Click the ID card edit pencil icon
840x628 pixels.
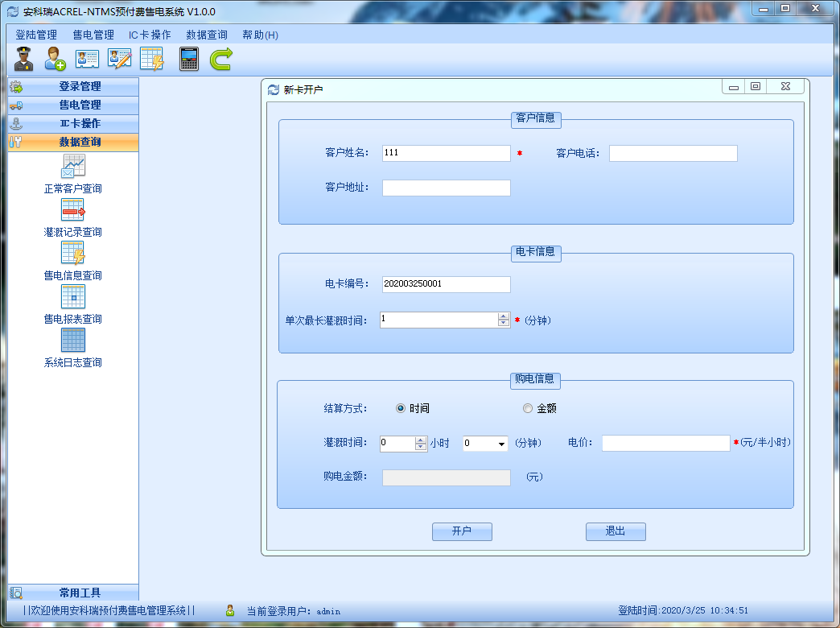(119, 59)
